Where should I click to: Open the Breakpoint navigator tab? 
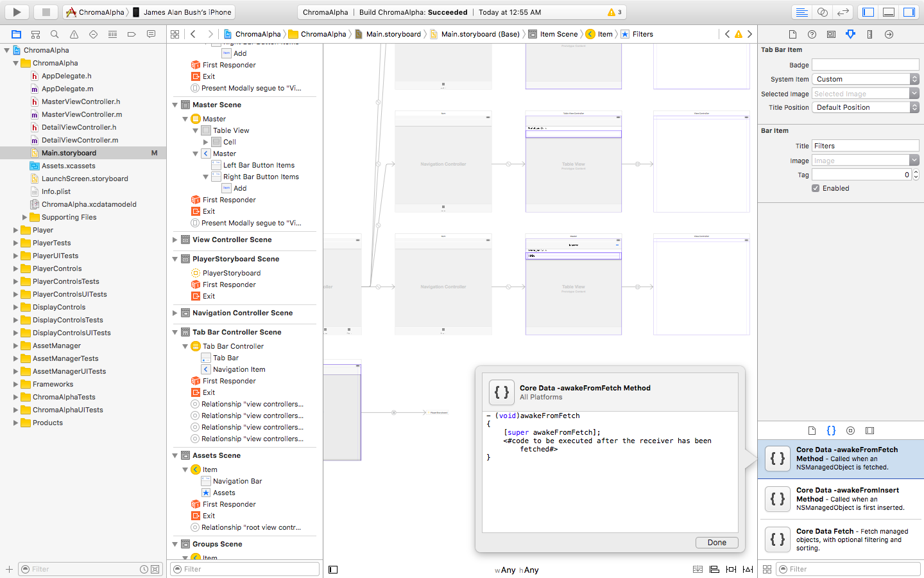point(132,34)
